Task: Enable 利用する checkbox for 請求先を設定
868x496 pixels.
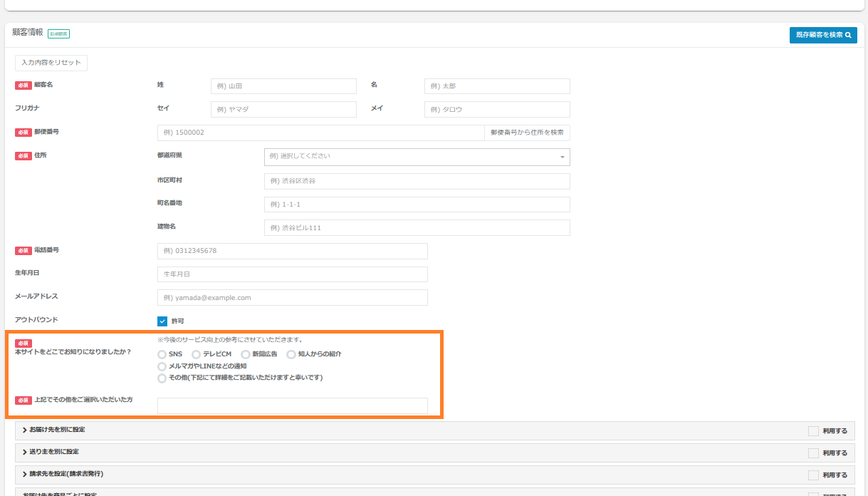Action: pyautogui.click(x=813, y=475)
